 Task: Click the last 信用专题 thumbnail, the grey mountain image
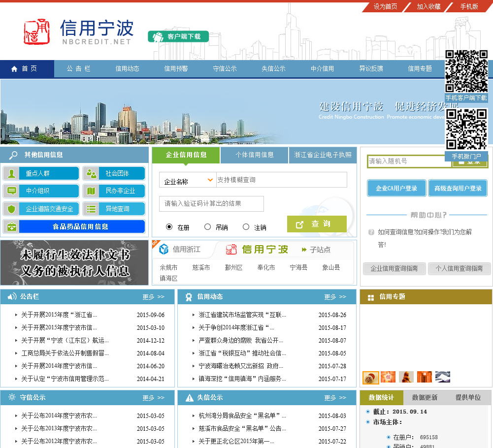click(x=443, y=377)
